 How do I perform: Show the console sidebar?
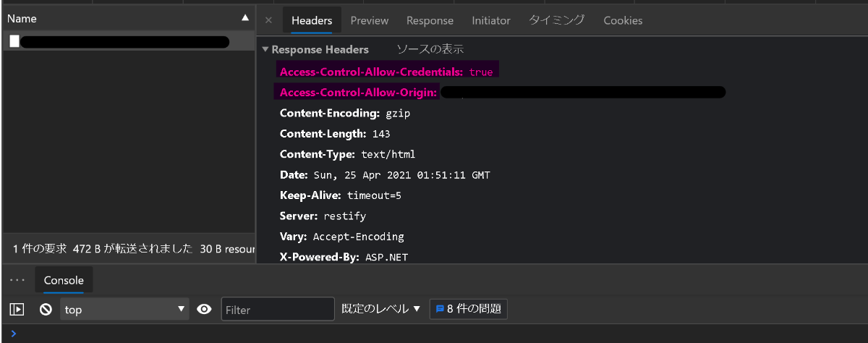click(x=17, y=310)
